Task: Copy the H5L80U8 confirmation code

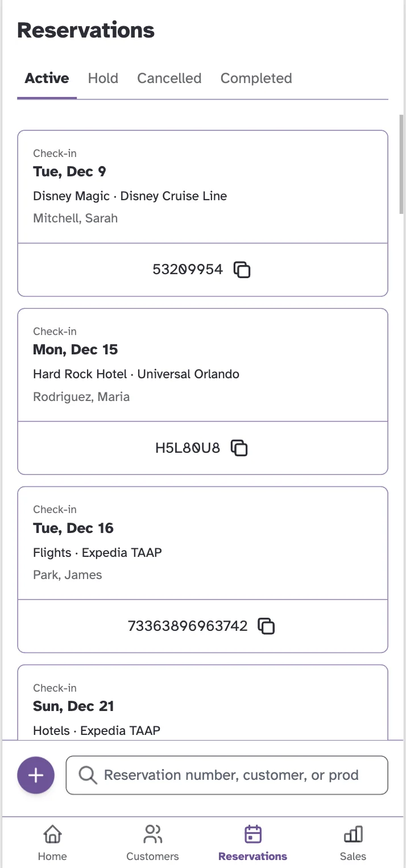Action: [239, 448]
